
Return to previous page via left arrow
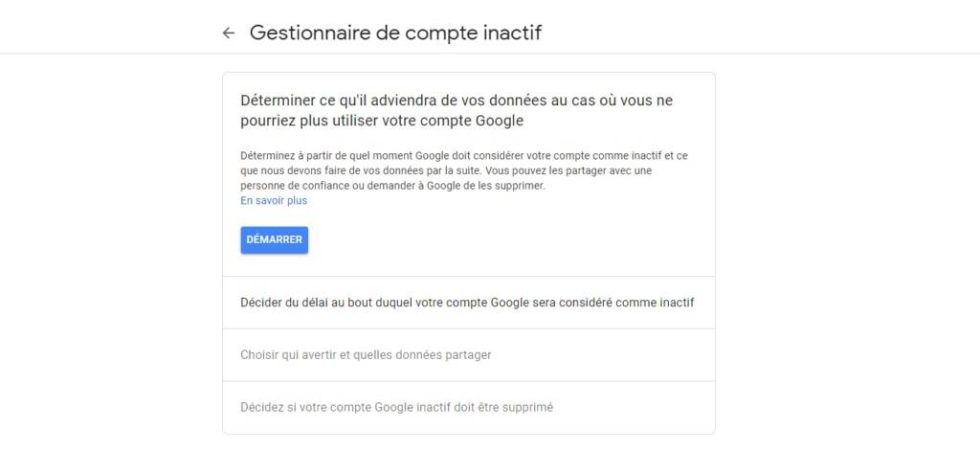point(228,34)
